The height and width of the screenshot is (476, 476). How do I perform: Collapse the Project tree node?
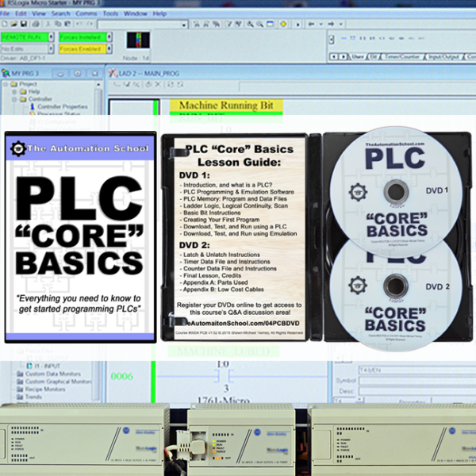pos(6,84)
